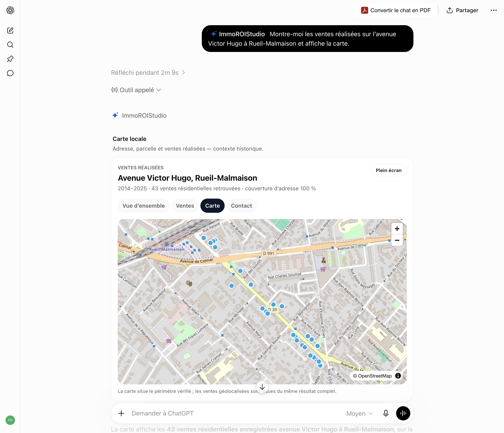This screenshot has width=504, height=433.
Task: Open chat search via magnifier icon
Action: point(10,45)
